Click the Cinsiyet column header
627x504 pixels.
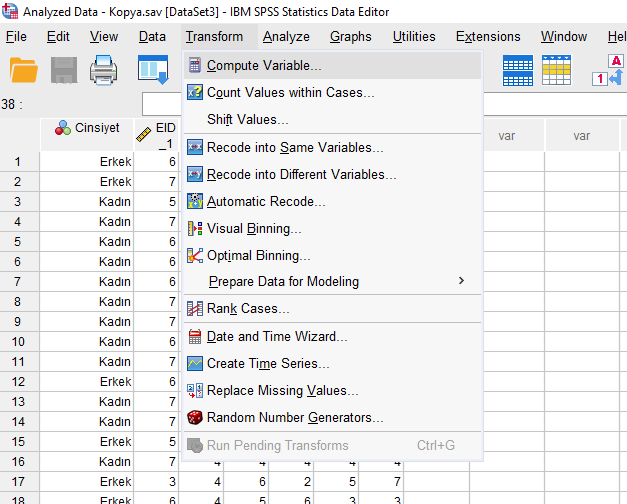pos(87,128)
